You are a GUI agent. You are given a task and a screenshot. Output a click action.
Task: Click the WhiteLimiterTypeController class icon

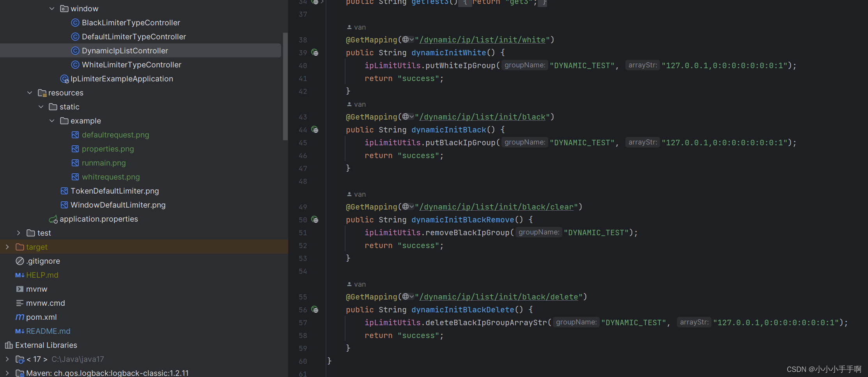click(75, 65)
